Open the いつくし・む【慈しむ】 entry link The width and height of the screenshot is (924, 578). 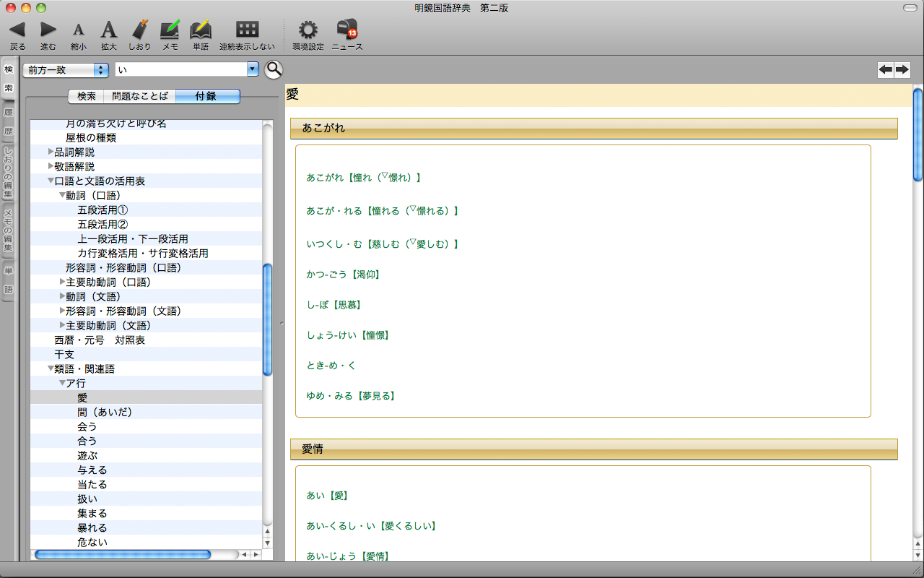click(x=382, y=243)
